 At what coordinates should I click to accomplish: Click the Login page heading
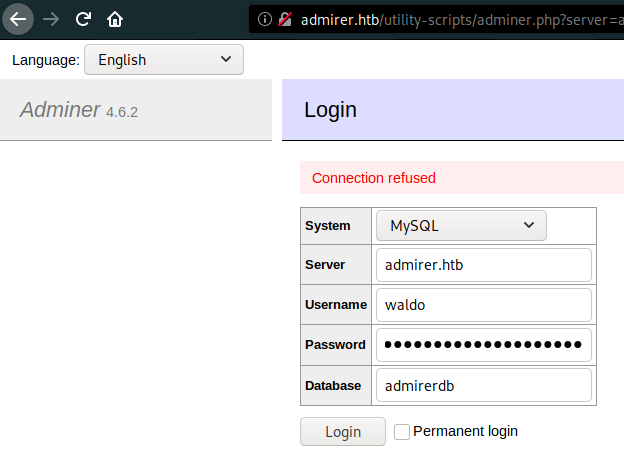click(x=330, y=110)
